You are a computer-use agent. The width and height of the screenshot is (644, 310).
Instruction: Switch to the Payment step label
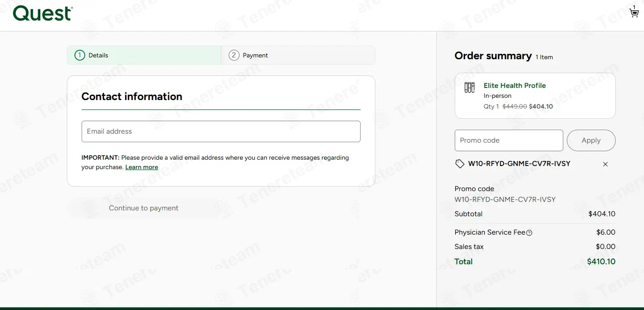pyautogui.click(x=255, y=55)
